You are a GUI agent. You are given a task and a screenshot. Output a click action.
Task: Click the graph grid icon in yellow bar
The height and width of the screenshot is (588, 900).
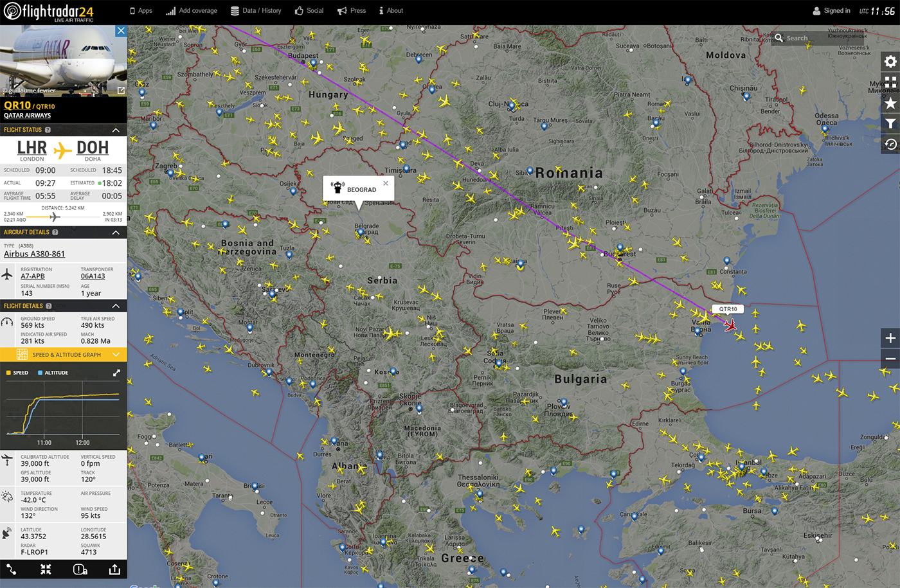click(22, 355)
